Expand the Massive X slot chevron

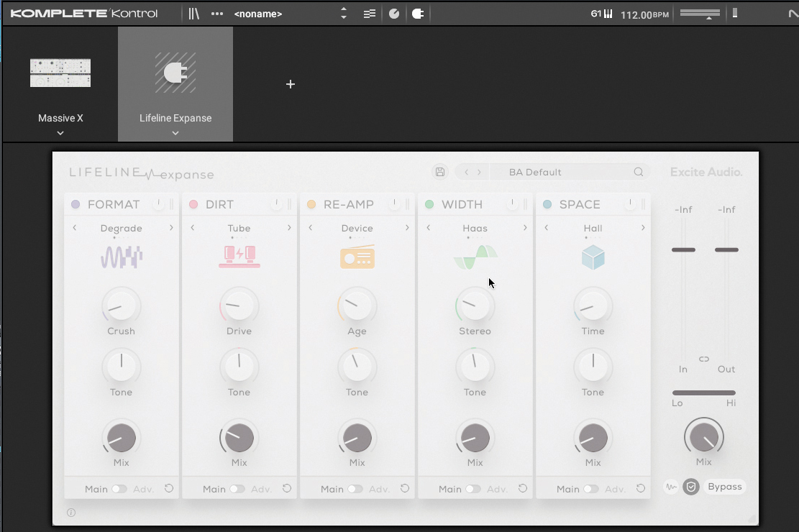click(x=60, y=133)
